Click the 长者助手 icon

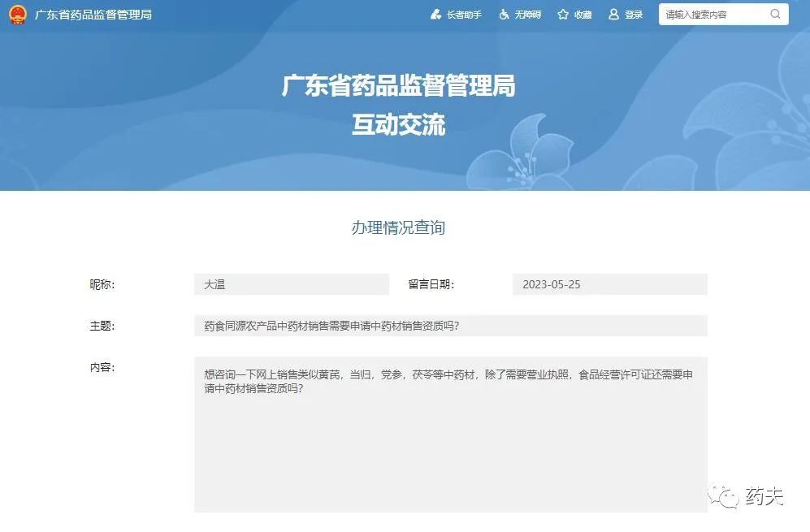(436, 15)
